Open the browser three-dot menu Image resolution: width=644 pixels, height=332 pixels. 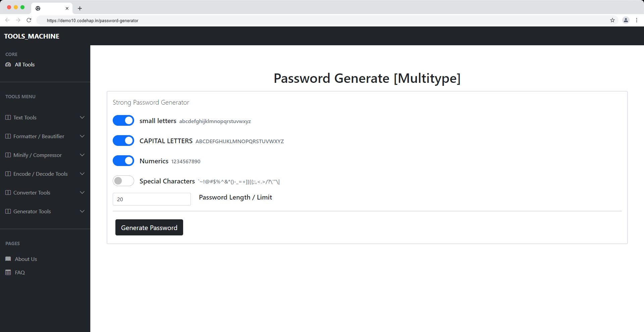click(x=637, y=20)
